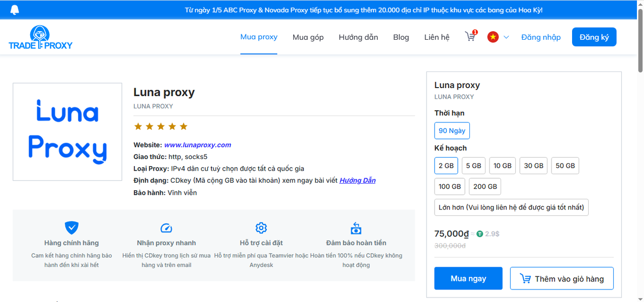Click the 75,000₫ price text
This screenshot has height=302, width=644.
[x=451, y=234]
